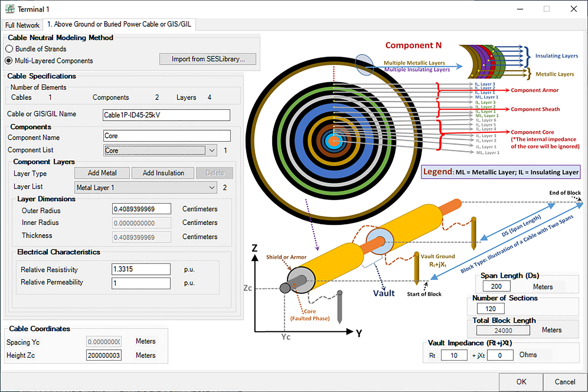The width and height of the screenshot is (588, 392).
Task: Click the disabled Delete layer button
Action: [x=215, y=173]
